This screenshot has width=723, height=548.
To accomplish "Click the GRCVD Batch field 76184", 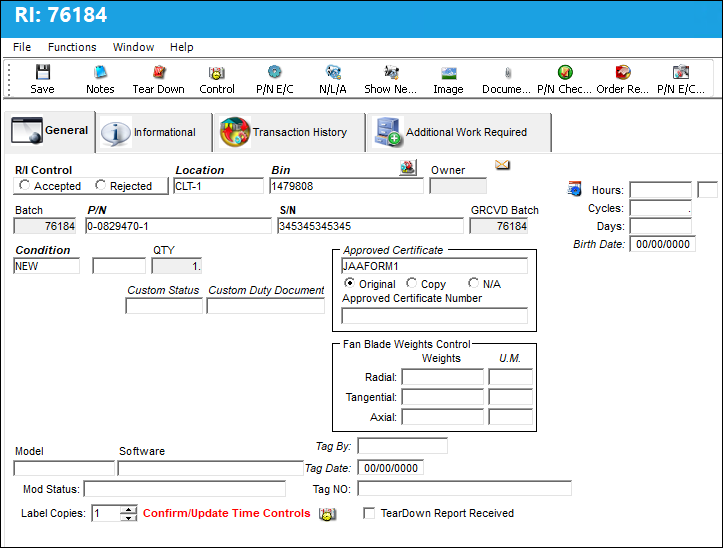I will click(498, 226).
